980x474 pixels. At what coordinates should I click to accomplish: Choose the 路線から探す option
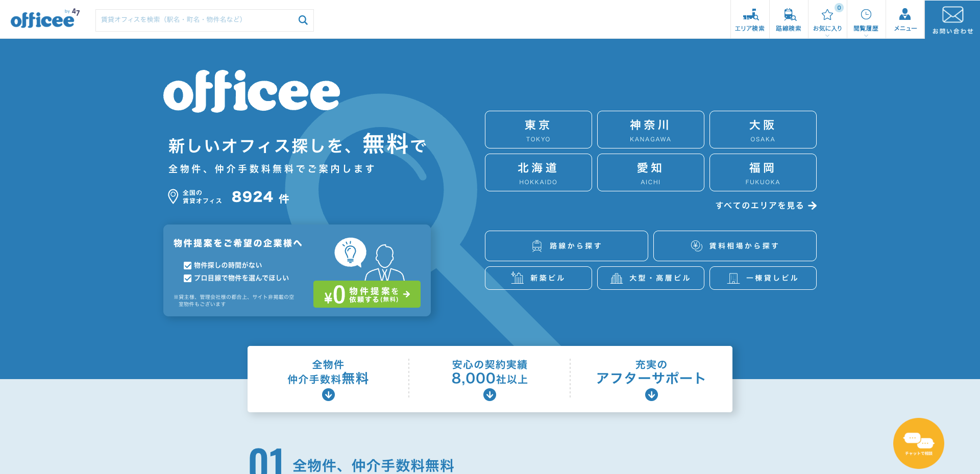tap(566, 246)
